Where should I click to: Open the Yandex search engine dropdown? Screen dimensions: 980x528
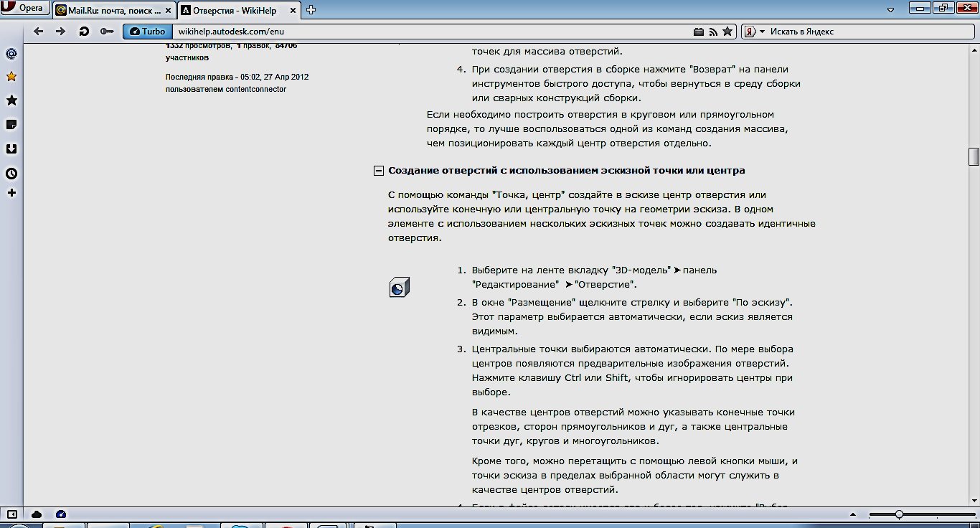click(x=754, y=32)
